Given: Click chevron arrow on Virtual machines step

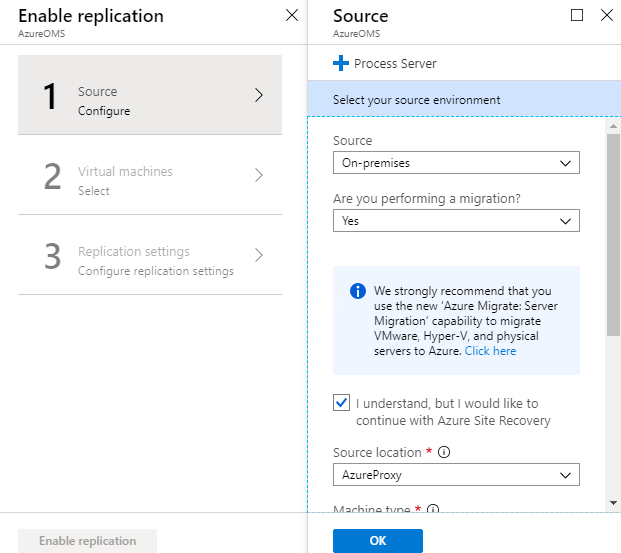Looking at the screenshot, I should pyautogui.click(x=259, y=175).
